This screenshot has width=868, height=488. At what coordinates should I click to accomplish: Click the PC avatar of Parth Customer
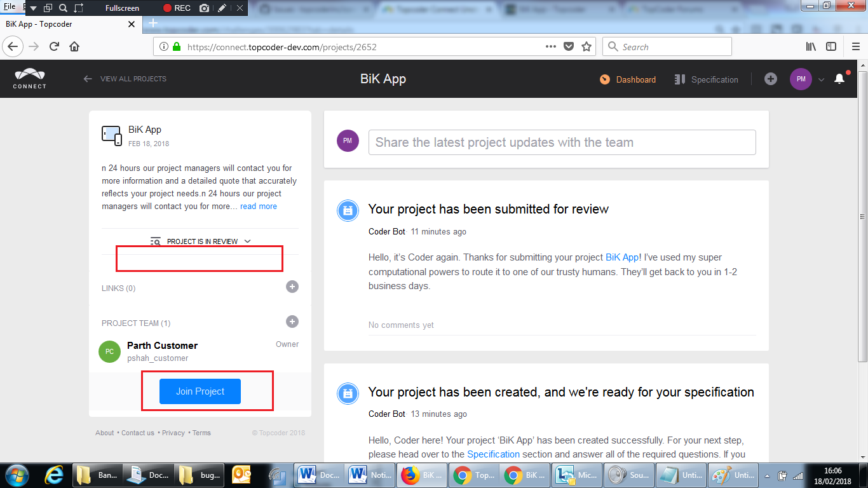tap(110, 351)
